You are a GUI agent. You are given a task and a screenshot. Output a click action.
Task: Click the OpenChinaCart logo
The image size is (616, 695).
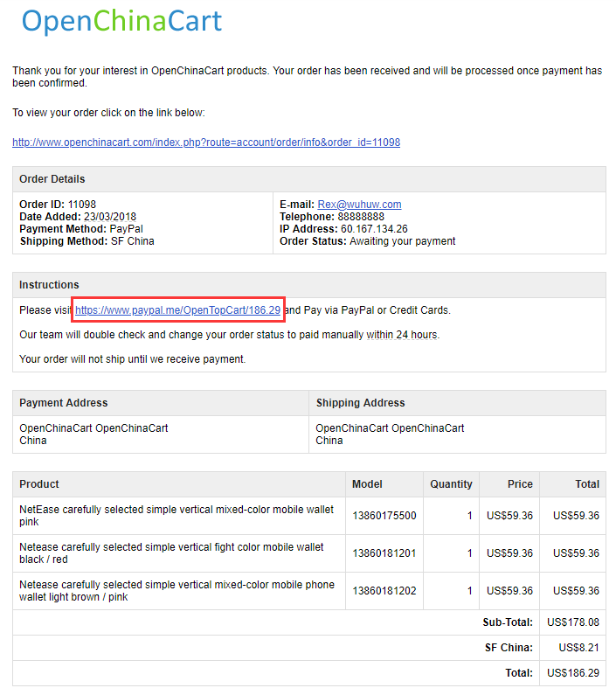point(121,21)
